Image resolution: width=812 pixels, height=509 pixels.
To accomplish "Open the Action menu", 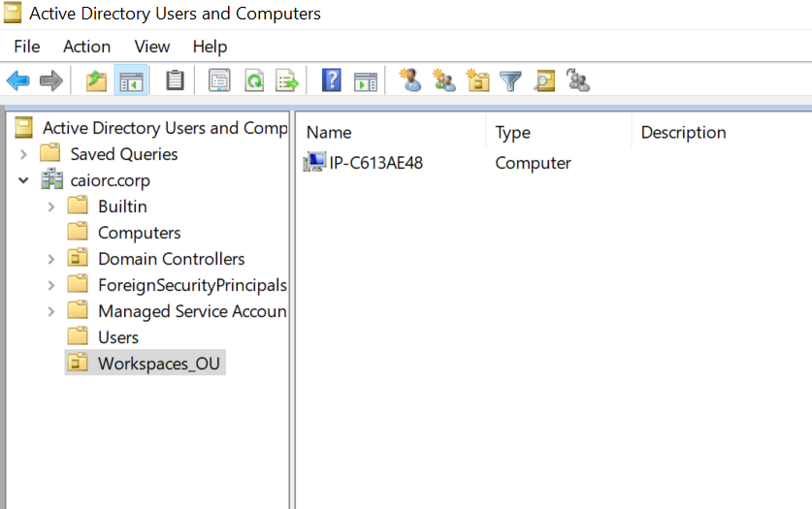I will [87, 47].
